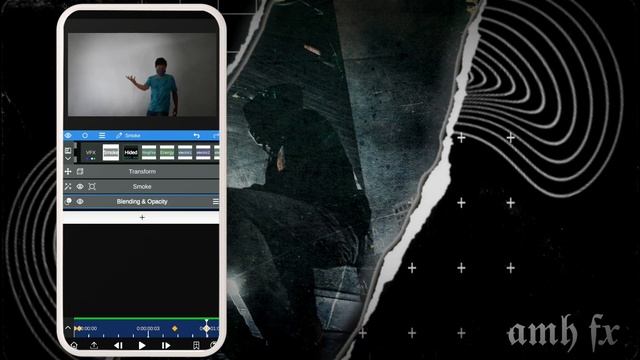Go to the Home screen icon
640x360 pixels.
click(x=74, y=345)
